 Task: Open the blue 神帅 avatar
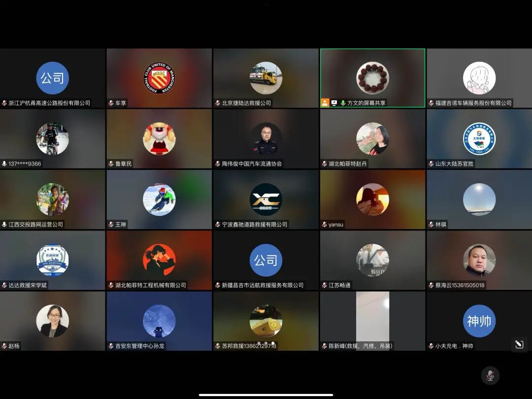[479, 321]
